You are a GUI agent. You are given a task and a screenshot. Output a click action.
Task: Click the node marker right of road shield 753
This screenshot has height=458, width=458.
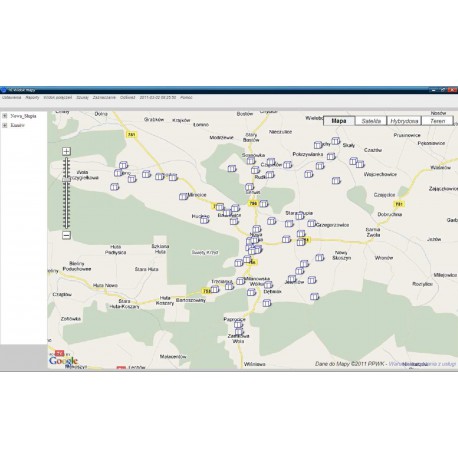(215, 289)
